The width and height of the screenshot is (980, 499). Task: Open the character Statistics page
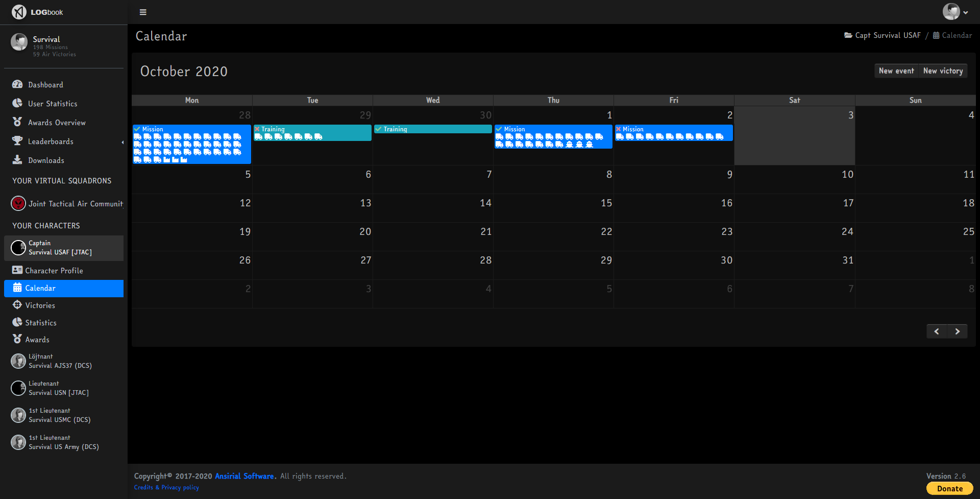[x=63, y=323]
